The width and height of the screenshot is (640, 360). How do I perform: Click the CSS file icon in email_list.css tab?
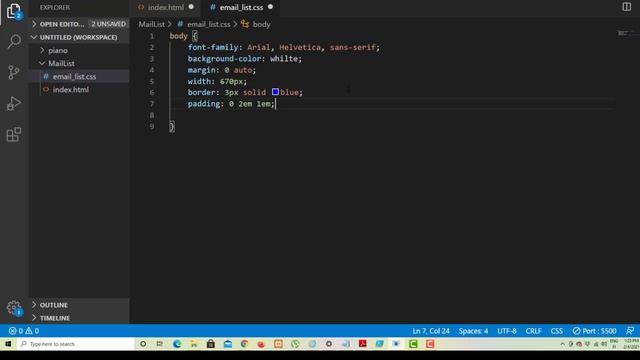point(213,7)
